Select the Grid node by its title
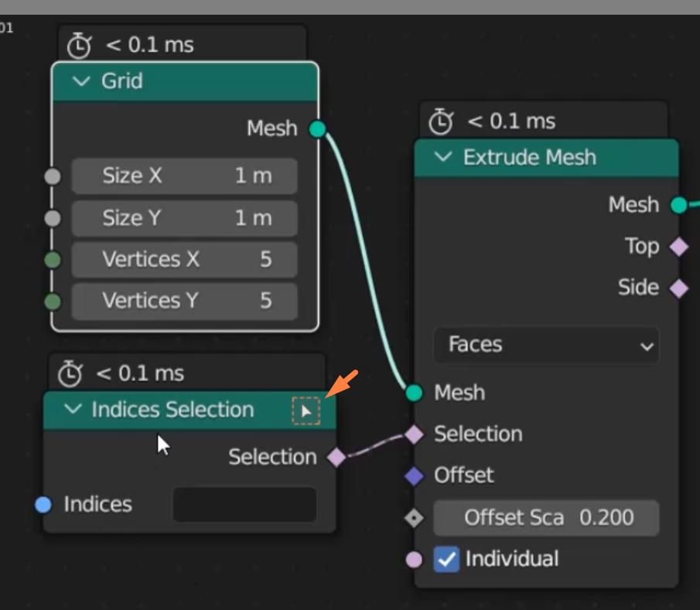The height and width of the screenshot is (610, 700). (x=122, y=81)
